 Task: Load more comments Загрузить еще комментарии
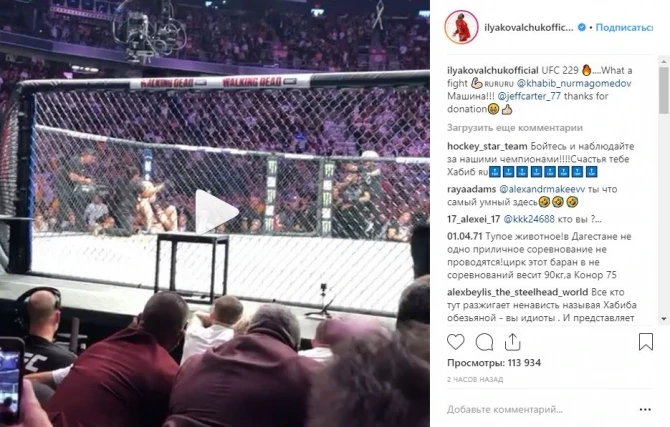pyautogui.click(x=515, y=127)
